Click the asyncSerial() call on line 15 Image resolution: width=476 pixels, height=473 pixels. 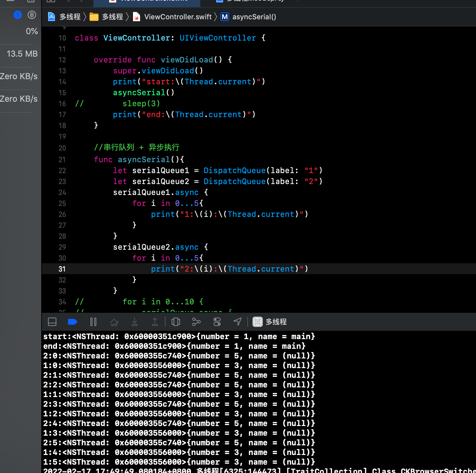coord(144,93)
